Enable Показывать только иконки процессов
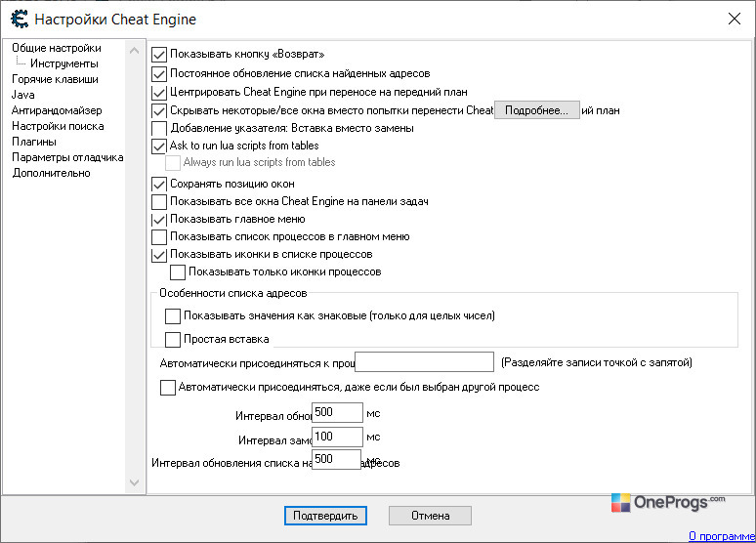This screenshot has width=756, height=543. tap(178, 271)
